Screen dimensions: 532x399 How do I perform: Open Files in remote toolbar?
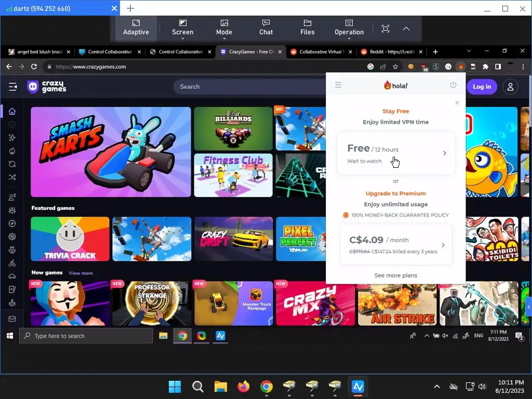(308, 28)
